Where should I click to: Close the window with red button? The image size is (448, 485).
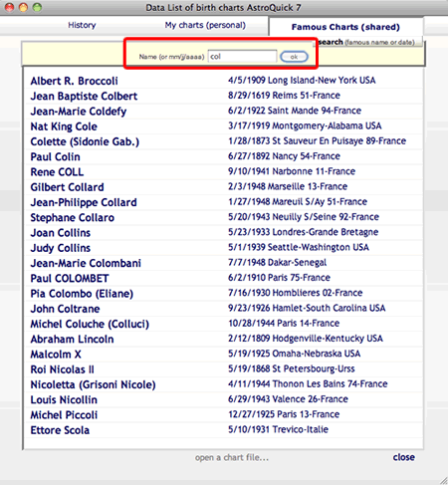(9, 7)
